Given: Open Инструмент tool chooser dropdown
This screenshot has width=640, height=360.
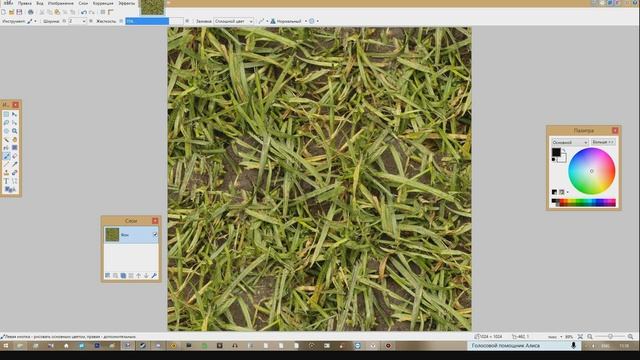Looking at the screenshot, I should click(31, 21).
